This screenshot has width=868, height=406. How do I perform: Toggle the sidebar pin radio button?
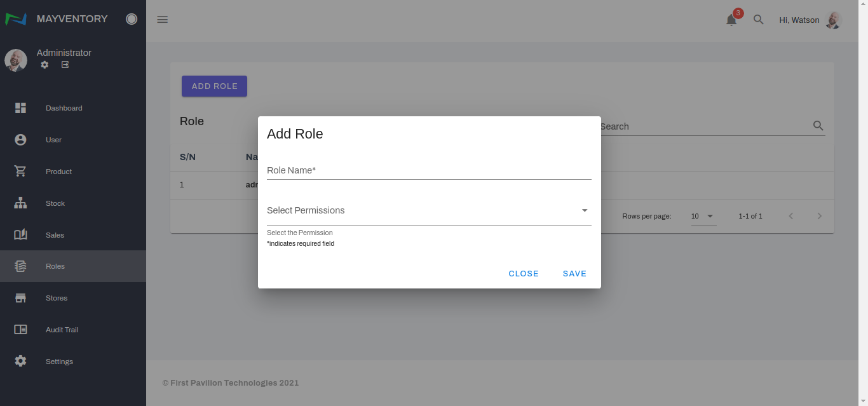pyautogui.click(x=132, y=19)
